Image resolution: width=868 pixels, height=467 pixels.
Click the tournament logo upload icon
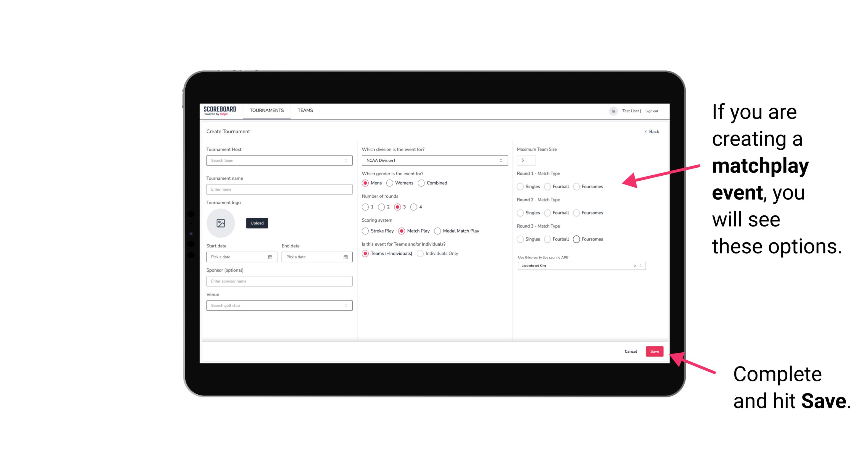pyautogui.click(x=221, y=223)
